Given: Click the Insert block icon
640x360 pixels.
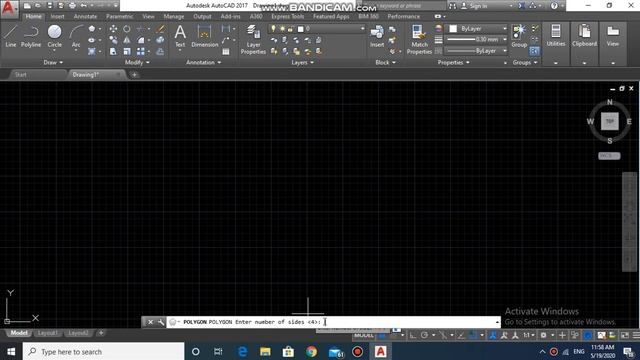Looking at the screenshot, I should [x=377, y=36].
